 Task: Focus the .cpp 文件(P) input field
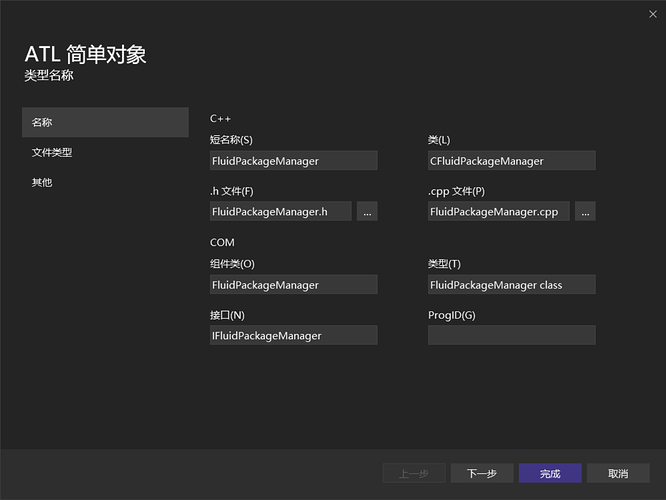pos(499,211)
